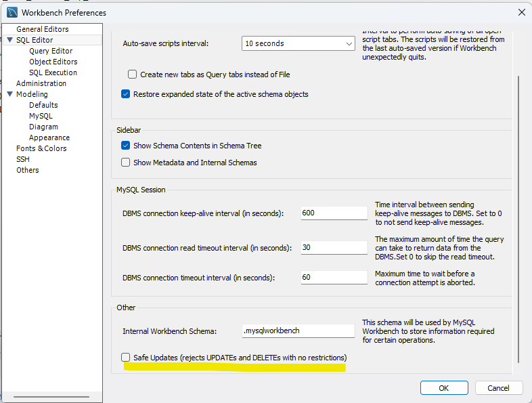Collapse the Modeling tree node

(10, 94)
